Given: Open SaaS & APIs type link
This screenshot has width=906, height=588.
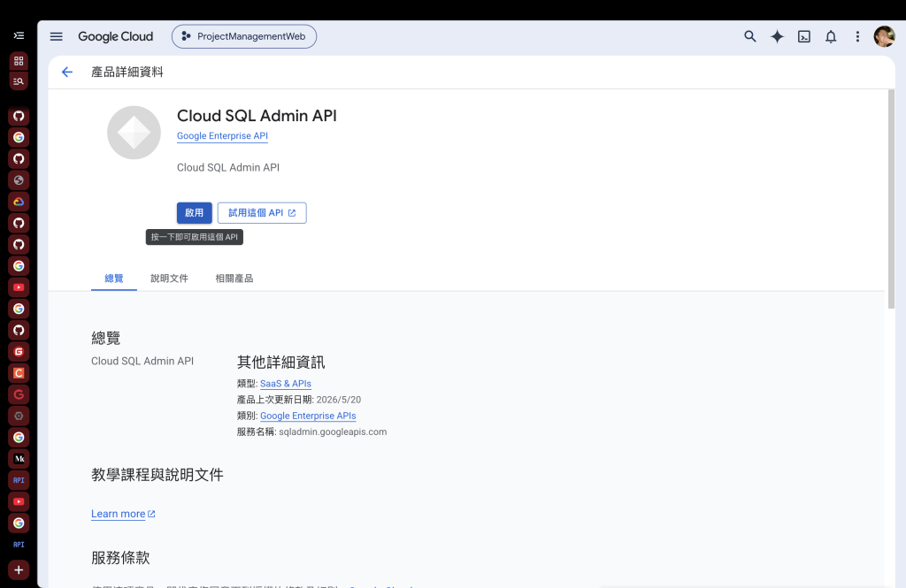Looking at the screenshot, I should (286, 384).
